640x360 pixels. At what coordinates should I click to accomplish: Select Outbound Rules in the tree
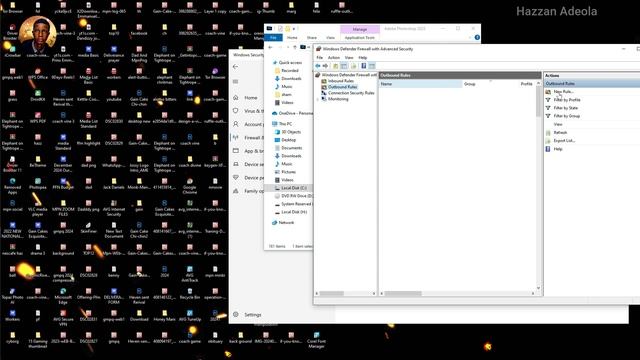342,87
